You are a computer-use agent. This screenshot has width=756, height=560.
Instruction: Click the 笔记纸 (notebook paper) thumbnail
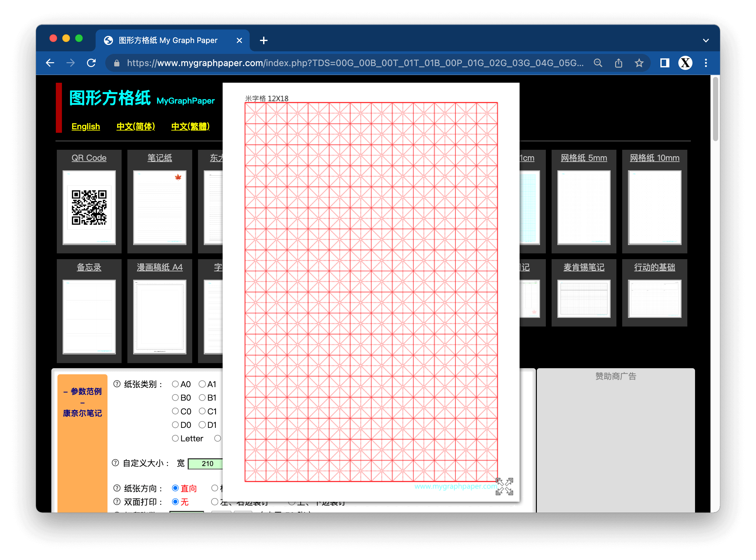pyautogui.click(x=159, y=206)
